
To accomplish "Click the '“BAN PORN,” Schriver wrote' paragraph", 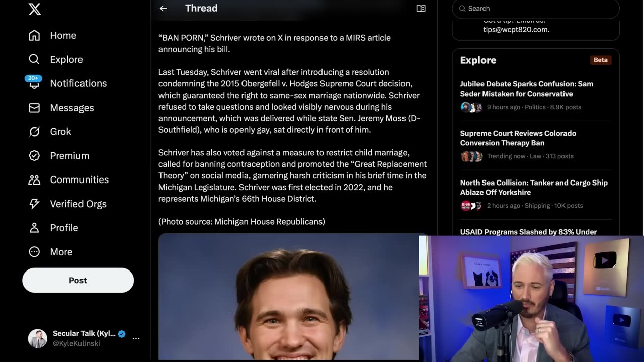I will [x=275, y=43].
